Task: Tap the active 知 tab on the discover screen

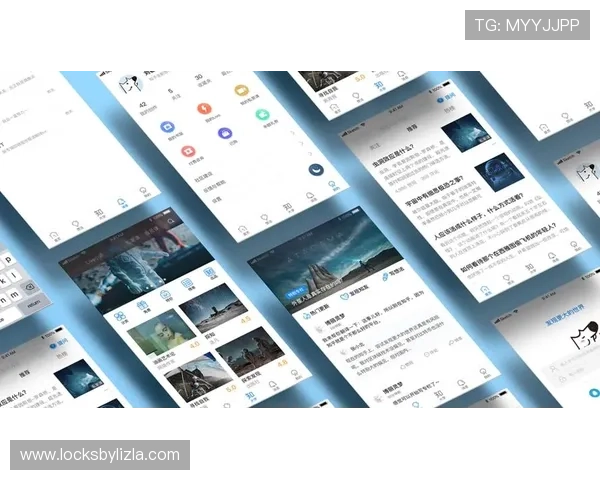Action: click(249, 395)
